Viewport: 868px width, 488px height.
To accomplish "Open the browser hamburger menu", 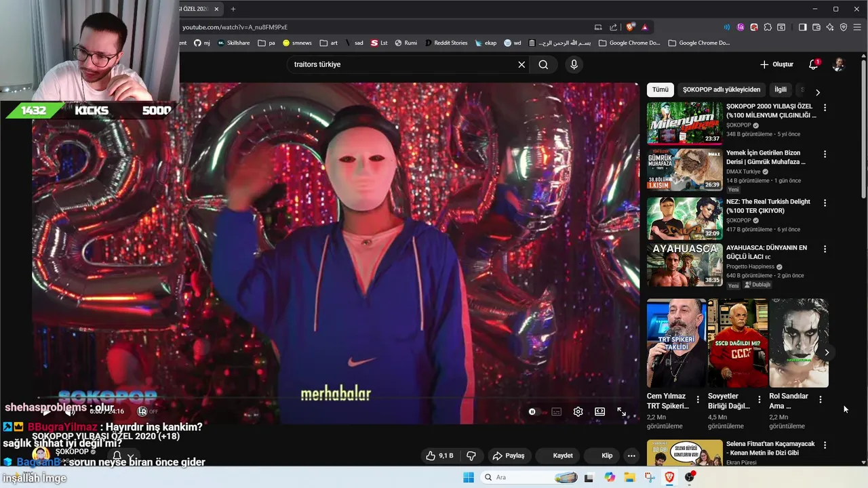I will 858,27.
